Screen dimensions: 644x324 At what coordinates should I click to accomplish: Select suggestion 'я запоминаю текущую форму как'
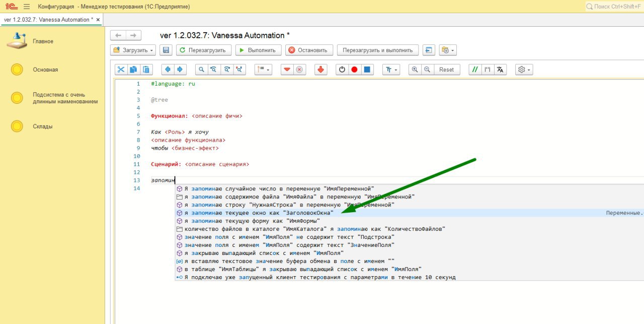click(410, 221)
